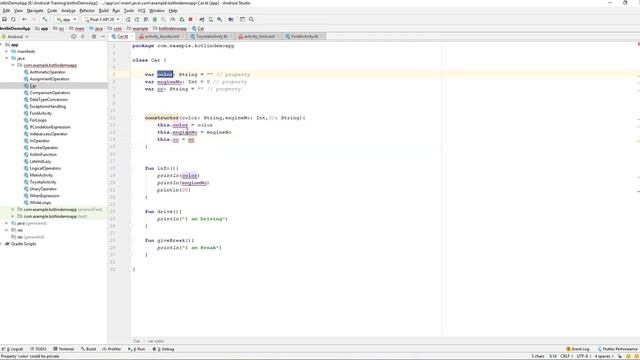Collapse the app module node

point(2,44)
